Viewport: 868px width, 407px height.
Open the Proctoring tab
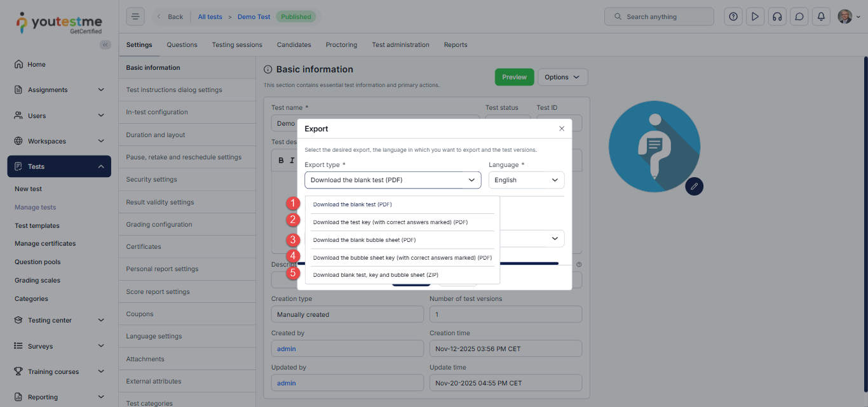pos(341,45)
